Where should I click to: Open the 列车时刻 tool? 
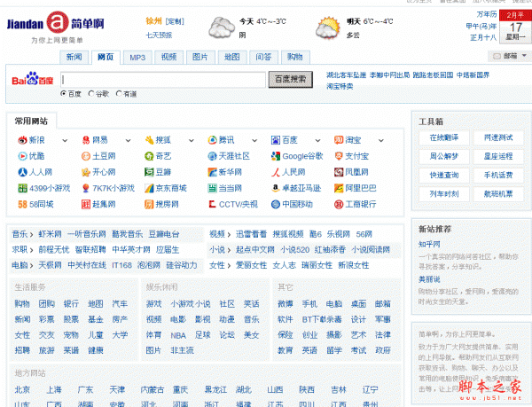[x=444, y=194]
